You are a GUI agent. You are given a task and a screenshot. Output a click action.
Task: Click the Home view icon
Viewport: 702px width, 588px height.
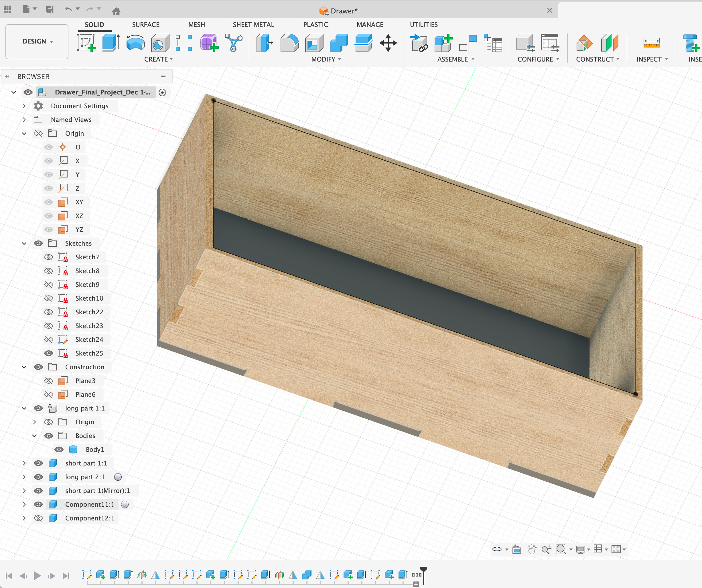pos(116,11)
